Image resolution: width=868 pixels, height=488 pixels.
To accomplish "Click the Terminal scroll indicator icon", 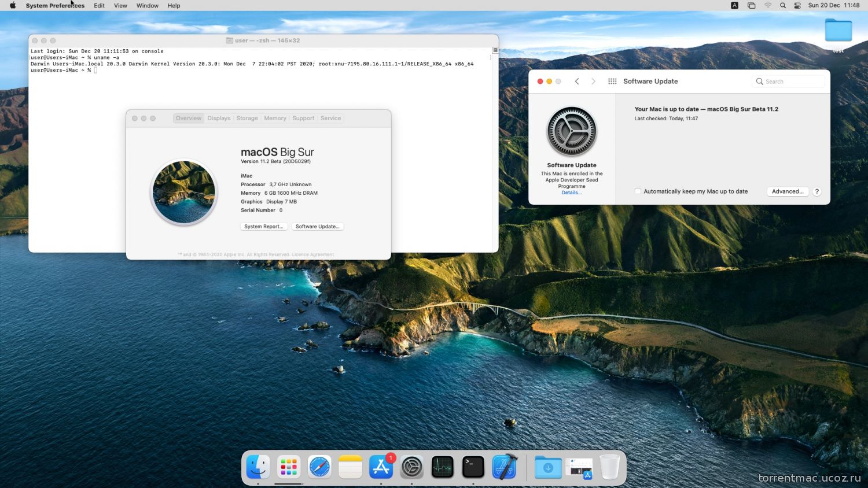I will [495, 51].
